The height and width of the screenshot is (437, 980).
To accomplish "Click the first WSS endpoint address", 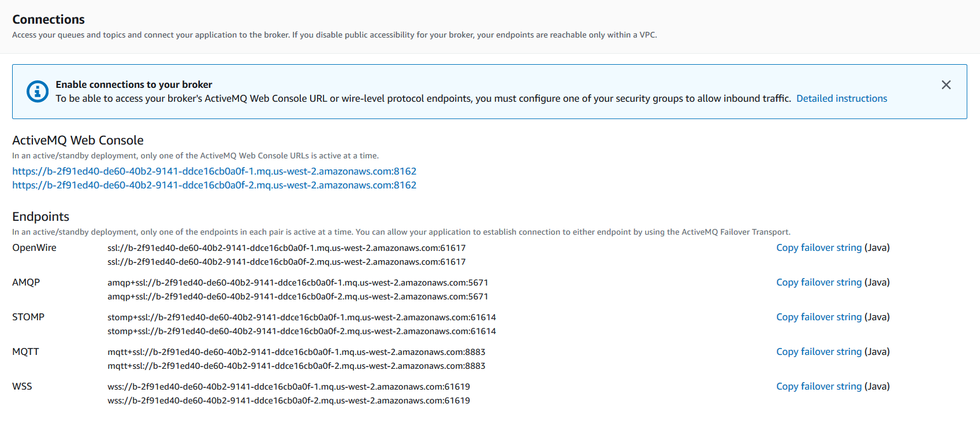I will coord(289,387).
